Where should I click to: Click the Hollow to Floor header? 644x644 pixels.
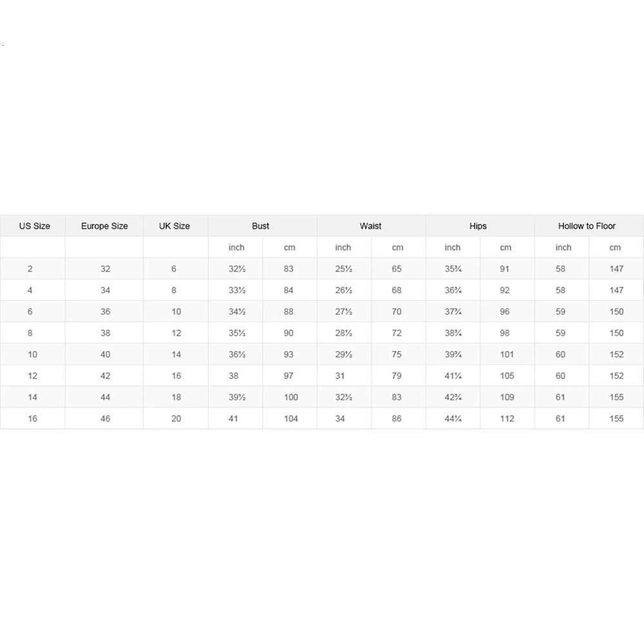[587, 226]
